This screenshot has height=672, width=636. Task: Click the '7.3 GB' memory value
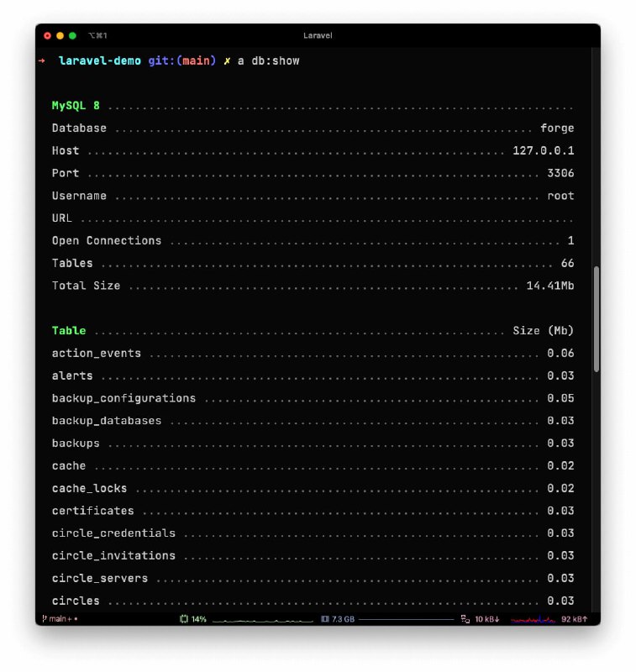tap(344, 619)
